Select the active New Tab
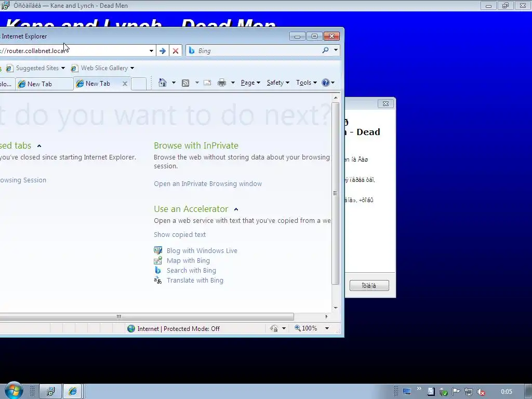 point(98,84)
